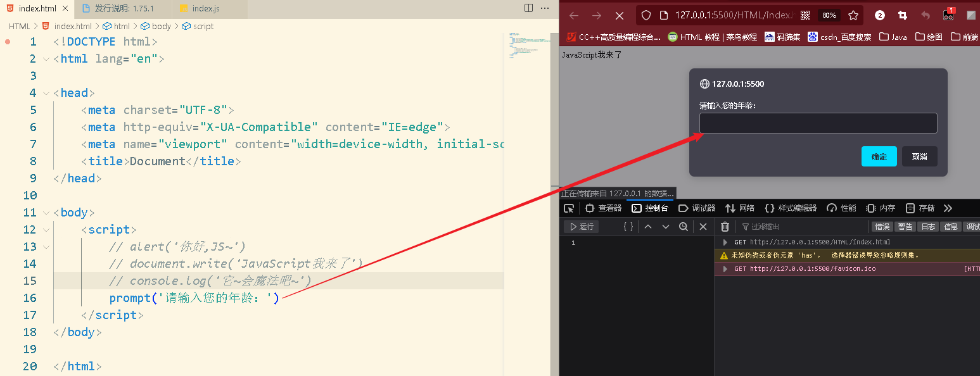
Task: Click the 运行 run button in console editor
Action: (582, 227)
